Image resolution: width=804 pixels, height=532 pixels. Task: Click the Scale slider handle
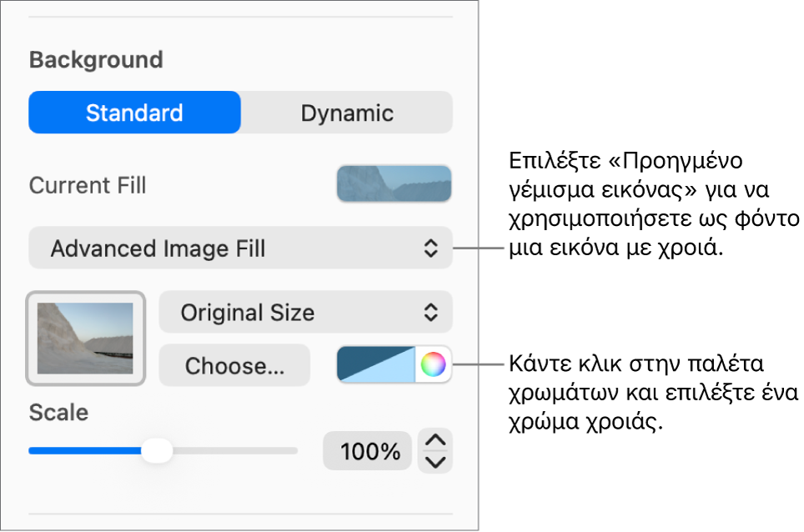click(156, 451)
